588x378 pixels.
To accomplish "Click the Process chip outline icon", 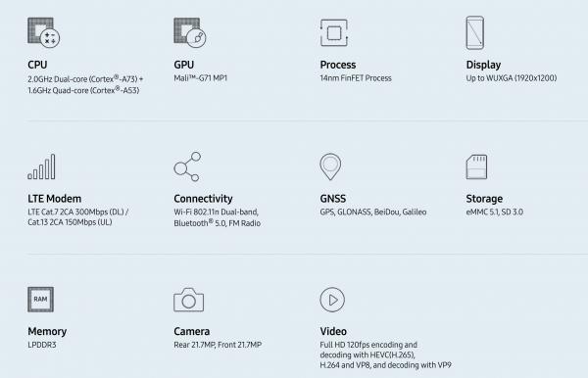I will coord(334,33).
